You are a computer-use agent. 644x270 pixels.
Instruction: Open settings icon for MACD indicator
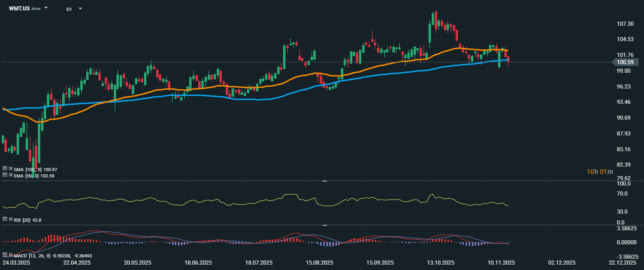(5, 255)
